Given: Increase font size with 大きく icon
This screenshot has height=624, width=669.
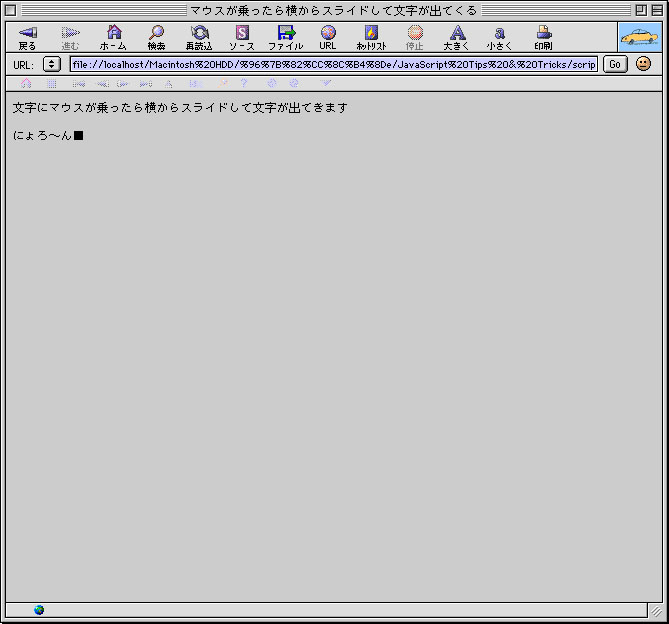Looking at the screenshot, I should point(457,32).
